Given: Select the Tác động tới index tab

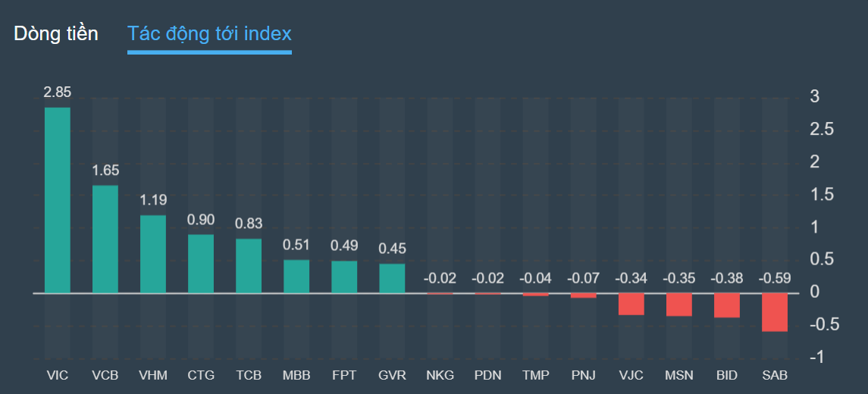Looking at the screenshot, I should [209, 33].
